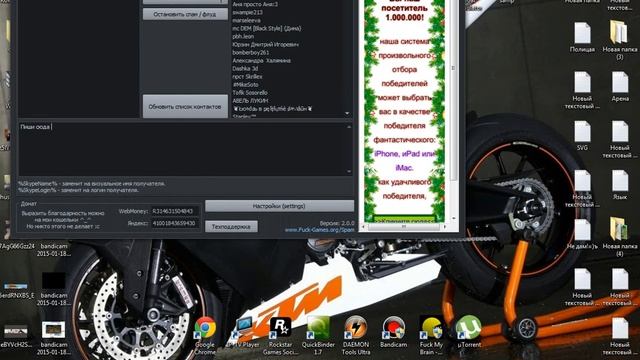The image size is (640, 360).
Task: Select the 7AgG66Gzz24 desktop file
Action: 17,246
